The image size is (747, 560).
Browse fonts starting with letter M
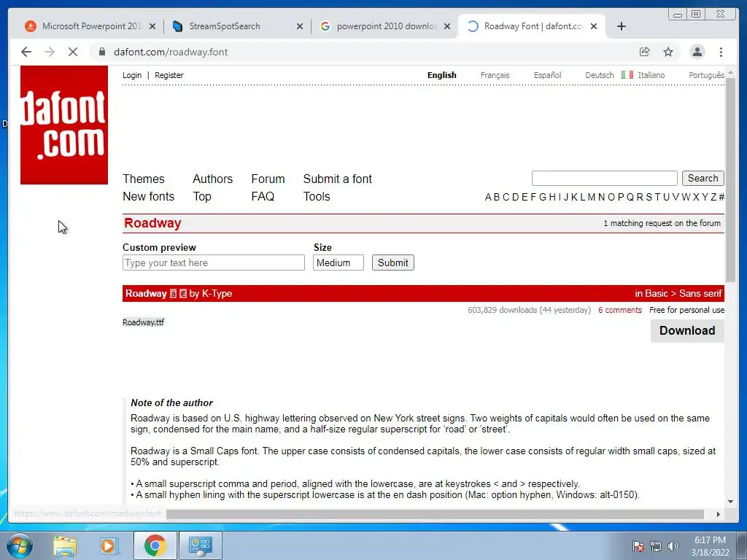tap(591, 197)
